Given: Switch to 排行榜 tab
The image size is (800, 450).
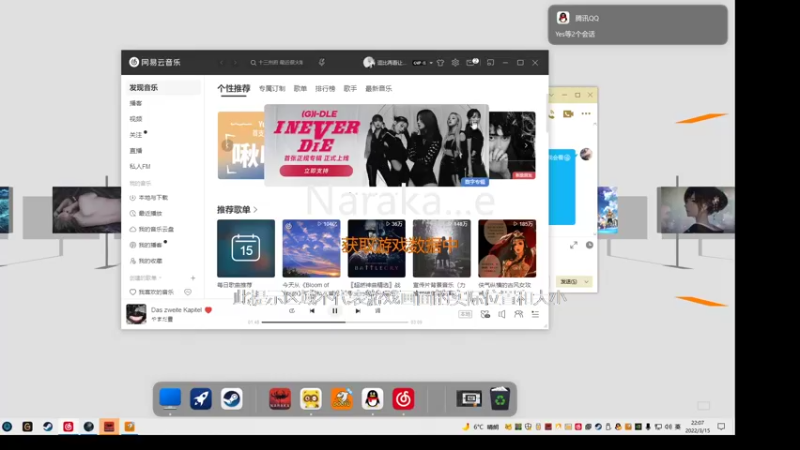Looking at the screenshot, I should [x=325, y=89].
